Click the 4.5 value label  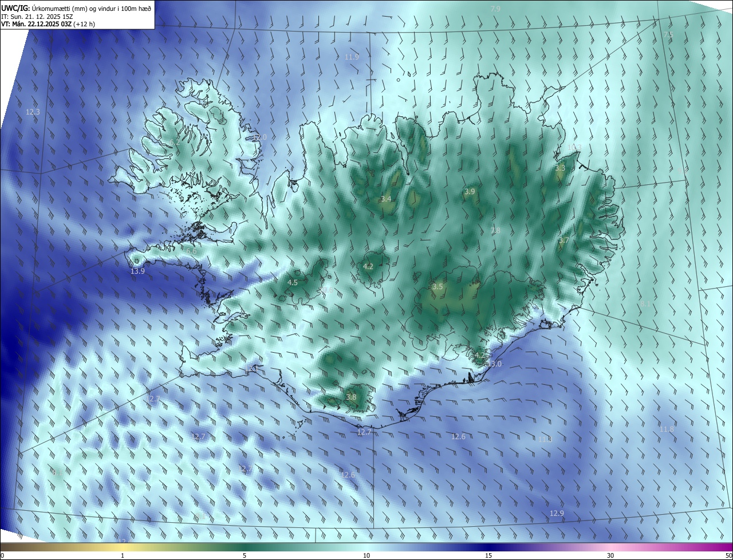(292, 282)
